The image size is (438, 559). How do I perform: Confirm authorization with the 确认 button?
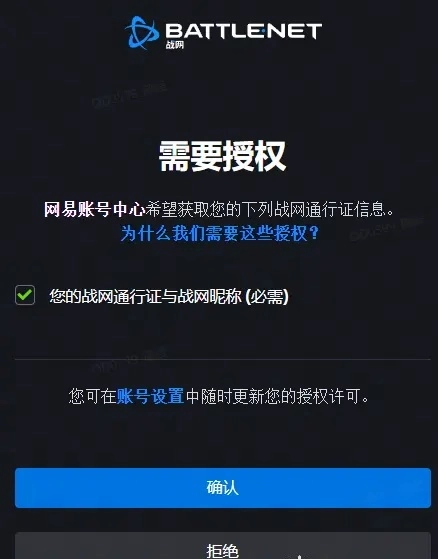tap(223, 488)
